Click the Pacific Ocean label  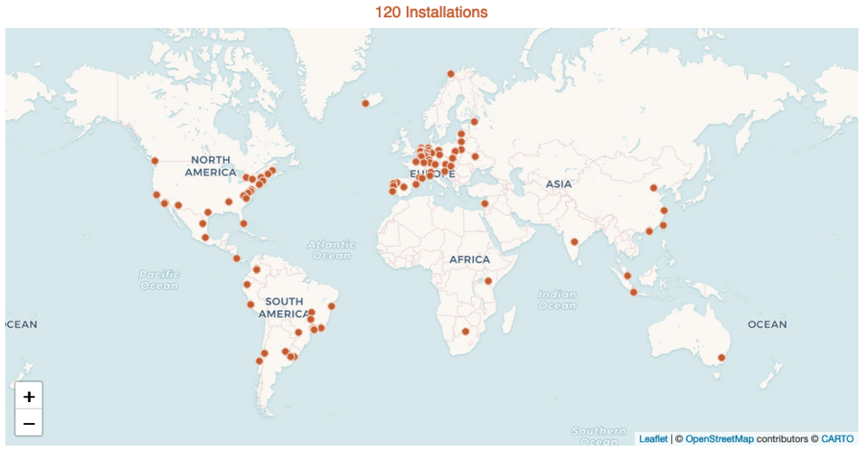pos(159,280)
